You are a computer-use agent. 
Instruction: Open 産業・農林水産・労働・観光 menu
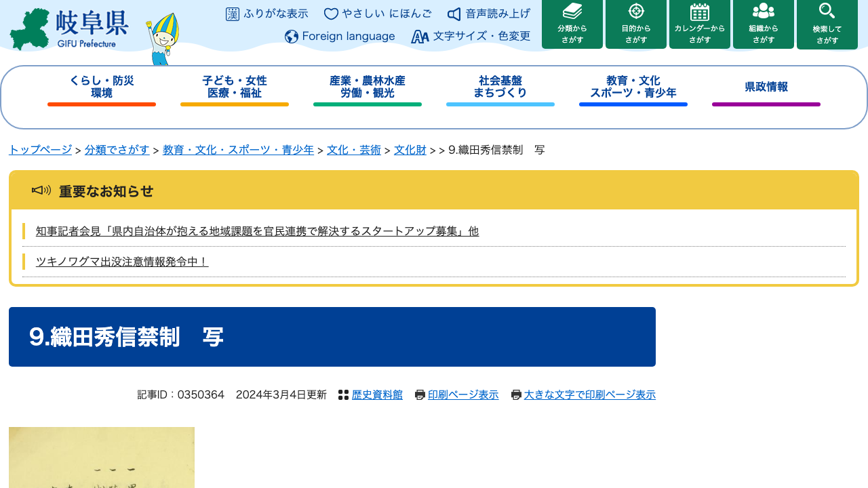368,89
